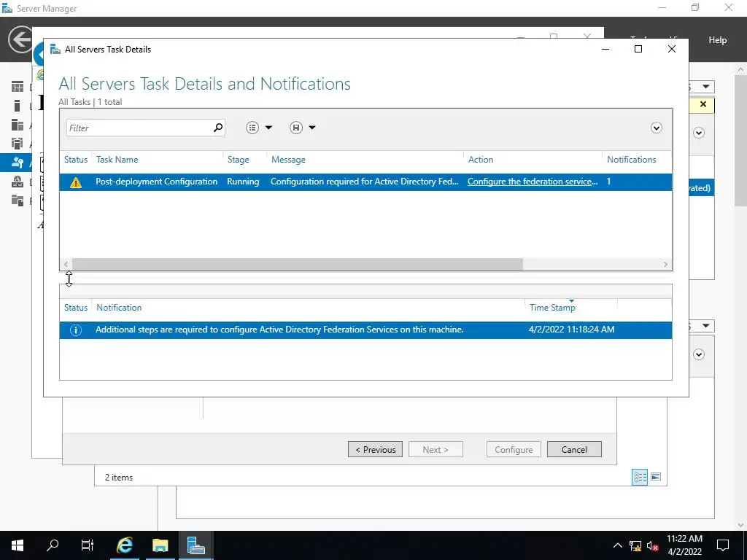Click the 2 items status text
The image size is (747, 560).
pyautogui.click(x=119, y=477)
